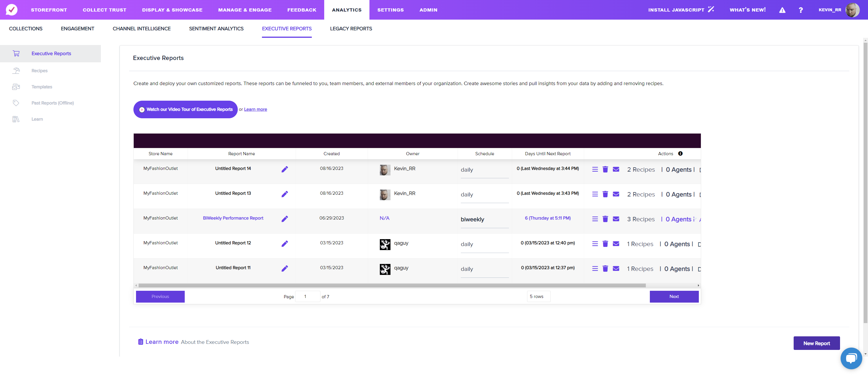
Task: Click pencil icon for Untitled Report 13
Action: tap(285, 194)
